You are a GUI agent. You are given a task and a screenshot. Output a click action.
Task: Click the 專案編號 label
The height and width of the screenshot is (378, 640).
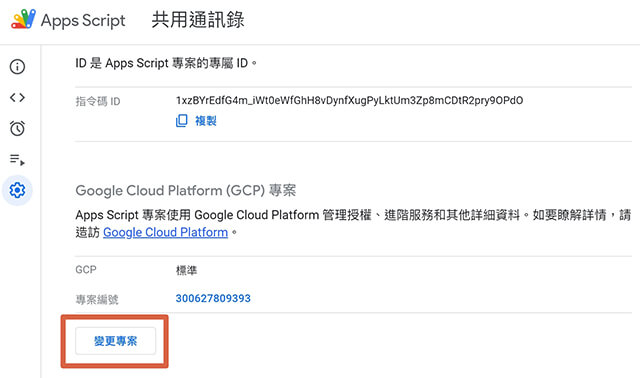(x=97, y=300)
